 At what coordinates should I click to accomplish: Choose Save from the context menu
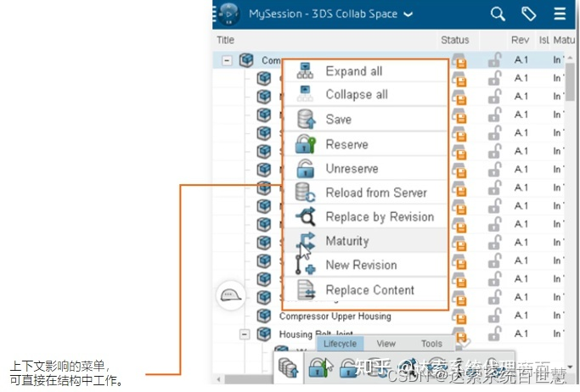365,120
